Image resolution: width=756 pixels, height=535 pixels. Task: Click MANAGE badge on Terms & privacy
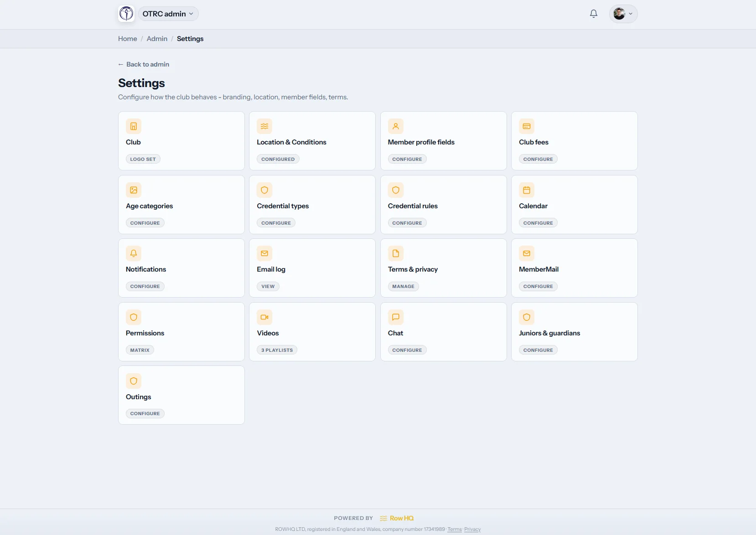coord(404,286)
